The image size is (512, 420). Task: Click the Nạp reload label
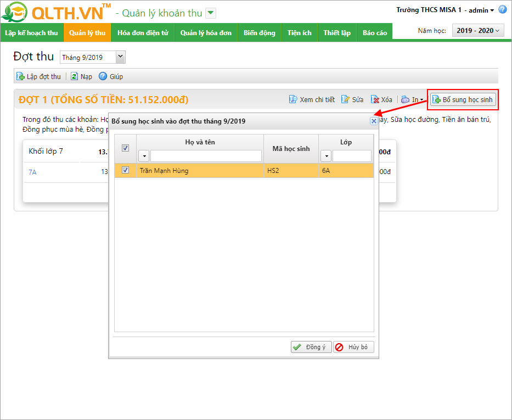[87, 77]
